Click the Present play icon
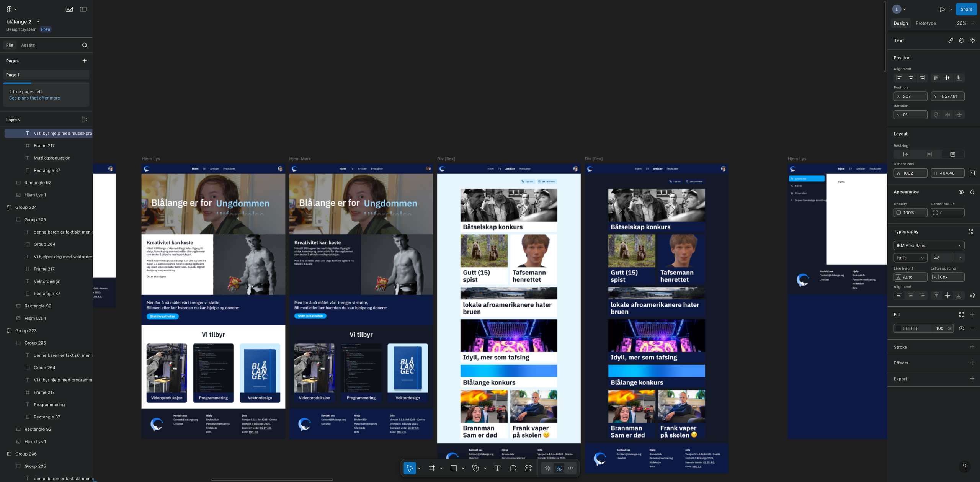980x482 pixels. pos(942,9)
